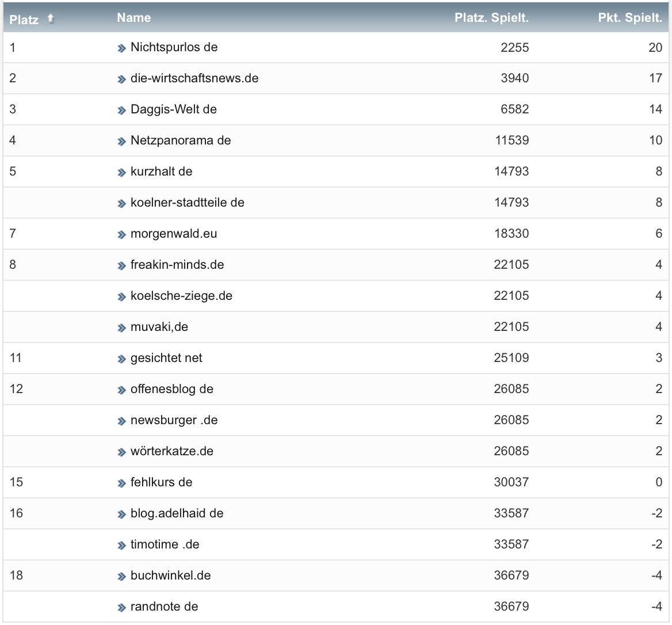This screenshot has height=625, width=672.
Task: Click the arrow icon before offenesblog de
Action: pyautogui.click(x=122, y=390)
